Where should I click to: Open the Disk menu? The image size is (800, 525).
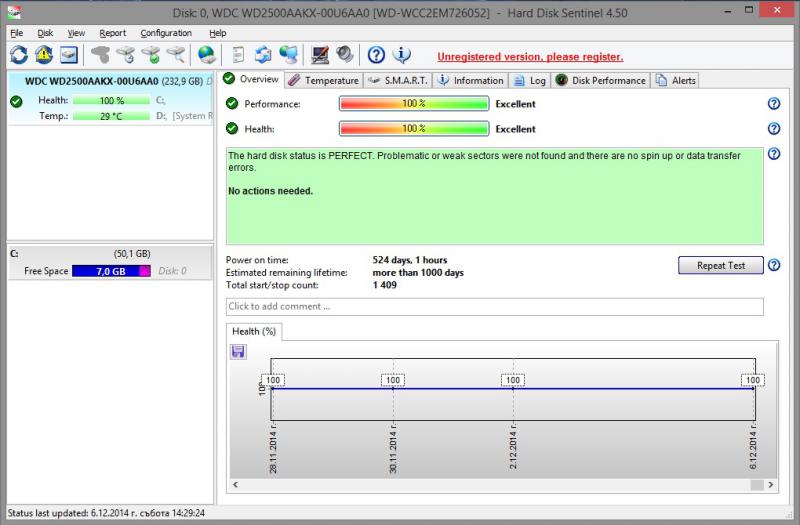coord(45,33)
